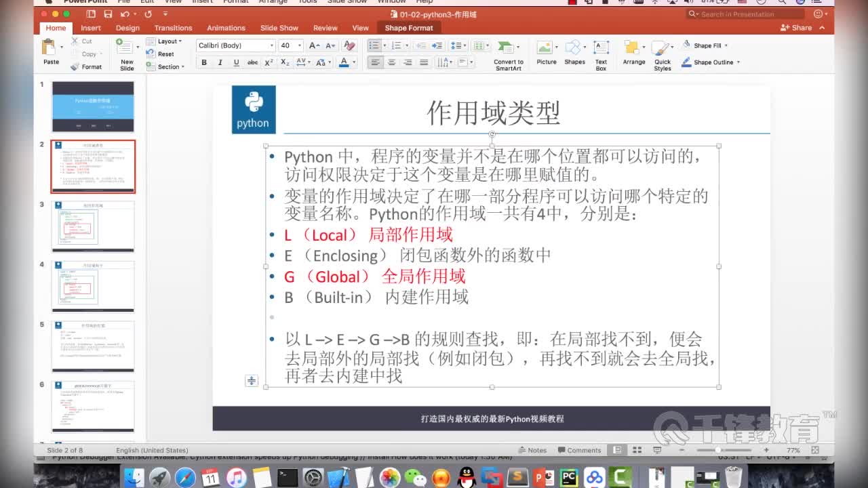The image size is (868, 488).
Task: Open the Slide Show menu in menu bar
Action: point(347,2)
